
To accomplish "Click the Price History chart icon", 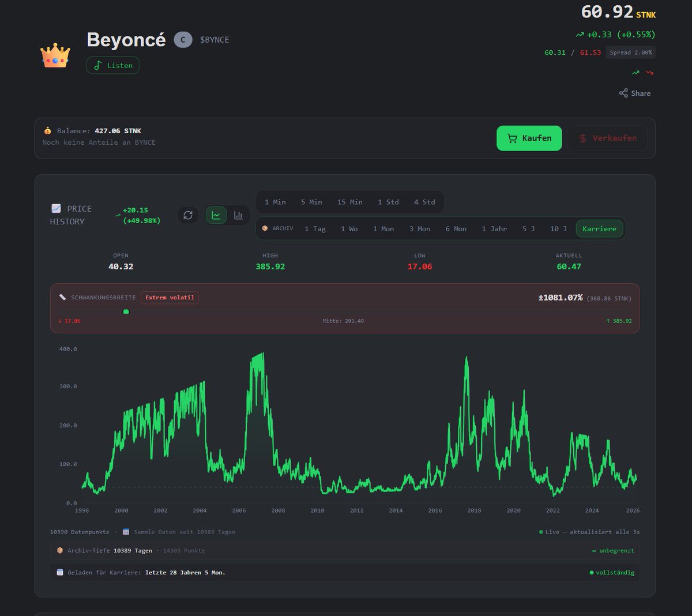I will [56, 208].
